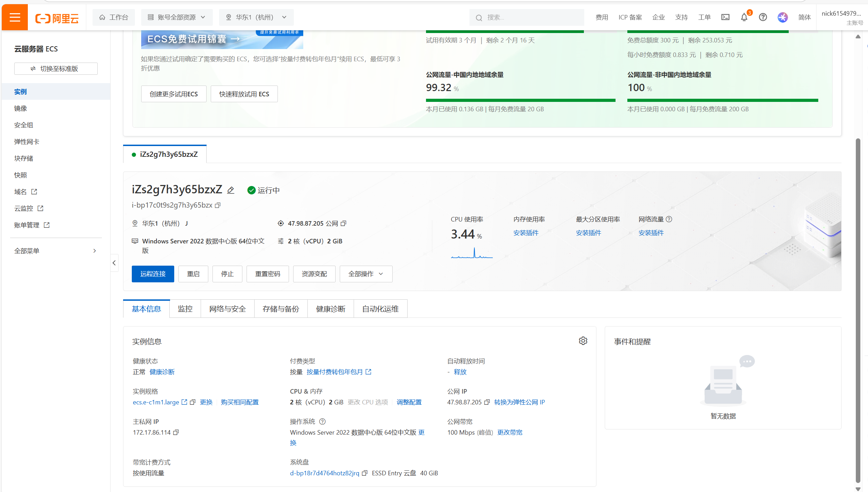Switch language via 简体

coord(804,17)
